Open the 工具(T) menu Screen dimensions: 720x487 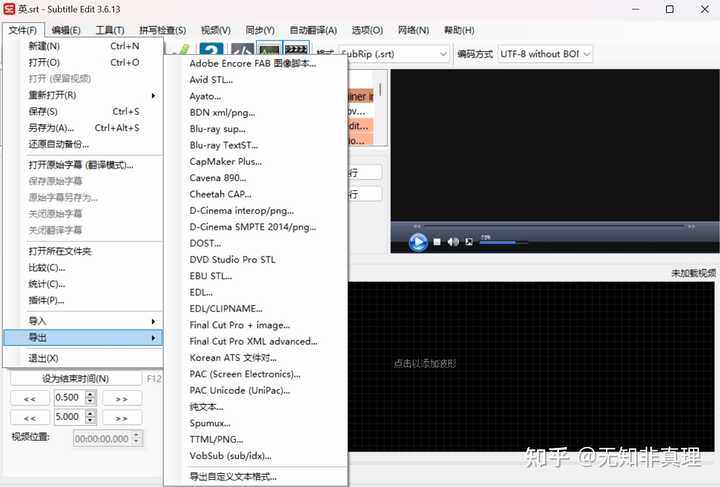coord(110,30)
